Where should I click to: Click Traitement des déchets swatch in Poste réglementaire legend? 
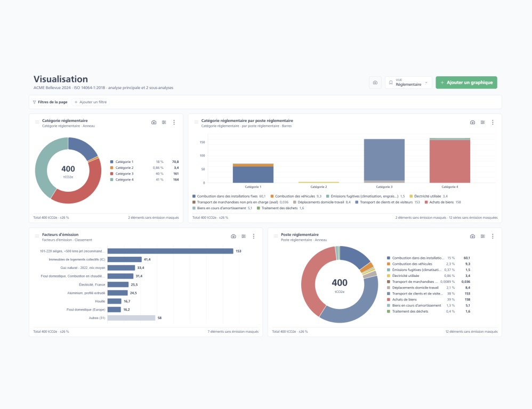(x=389, y=312)
